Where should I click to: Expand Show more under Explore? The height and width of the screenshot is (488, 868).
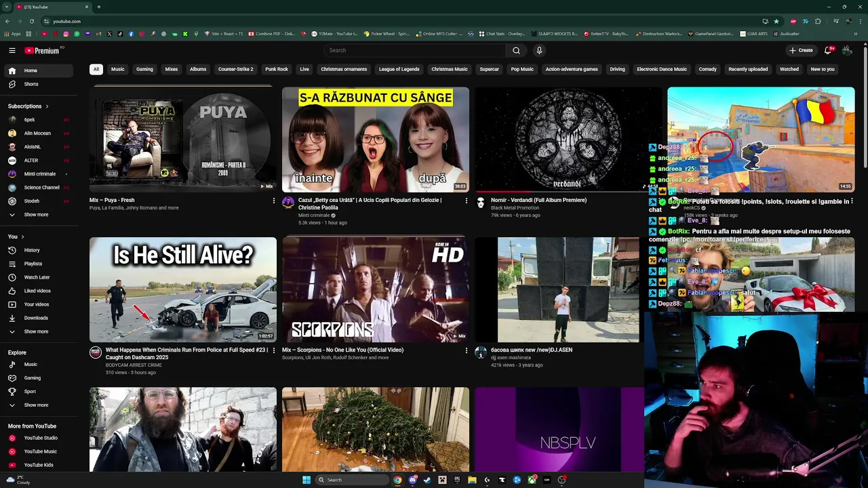tap(37, 405)
